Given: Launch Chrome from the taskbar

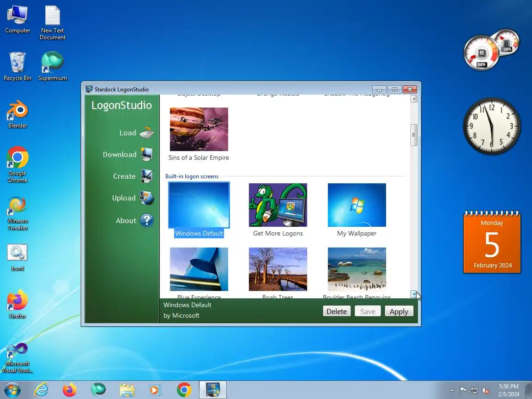Looking at the screenshot, I should tap(184, 390).
